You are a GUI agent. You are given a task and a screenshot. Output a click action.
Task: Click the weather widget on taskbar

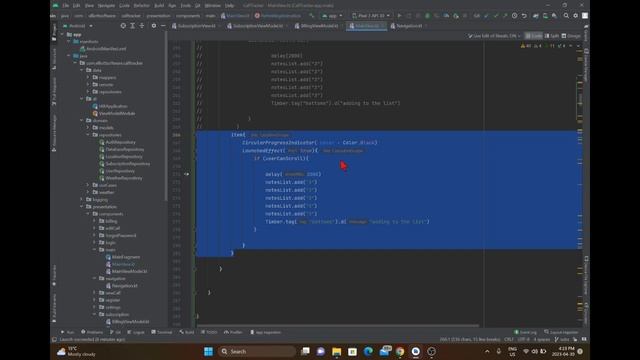coord(76,351)
